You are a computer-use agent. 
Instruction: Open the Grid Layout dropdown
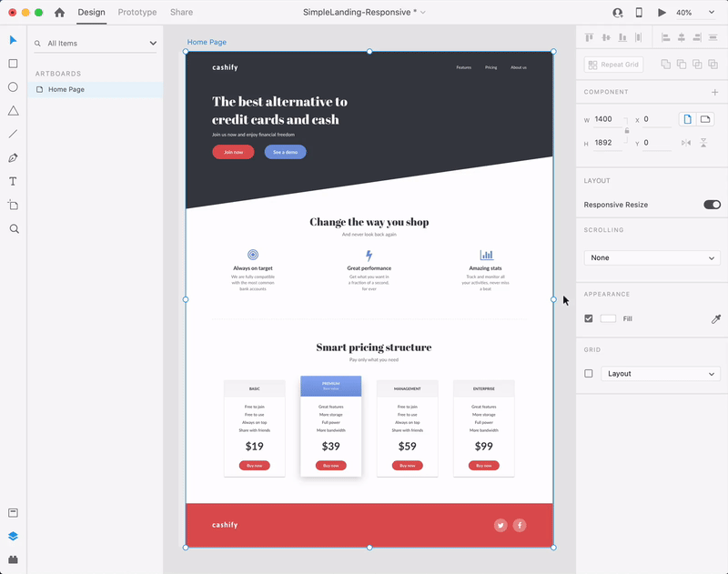[661, 374]
